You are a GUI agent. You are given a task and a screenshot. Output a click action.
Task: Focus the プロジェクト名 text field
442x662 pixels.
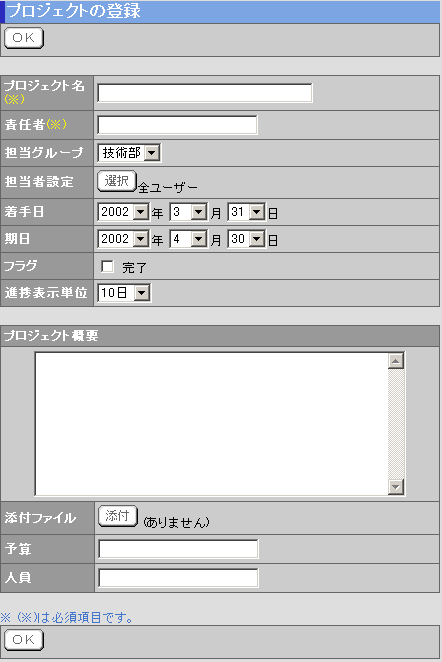(205, 93)
